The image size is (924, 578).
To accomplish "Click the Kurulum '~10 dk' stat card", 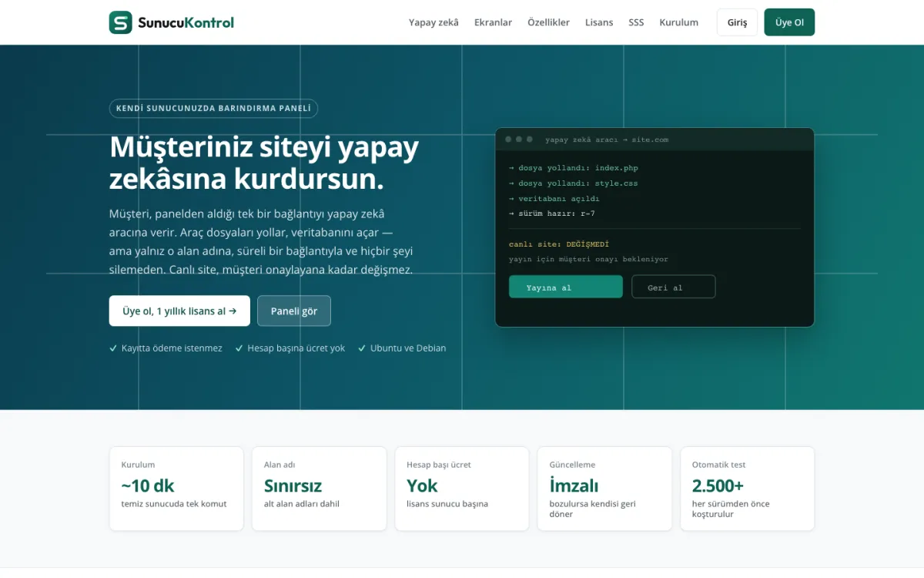I will tap(176, 489).
